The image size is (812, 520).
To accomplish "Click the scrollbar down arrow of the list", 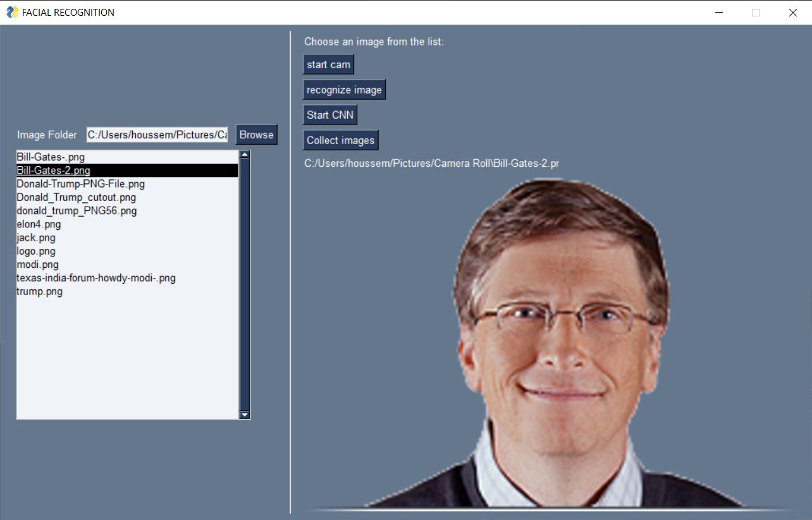I will coord(244,414).
